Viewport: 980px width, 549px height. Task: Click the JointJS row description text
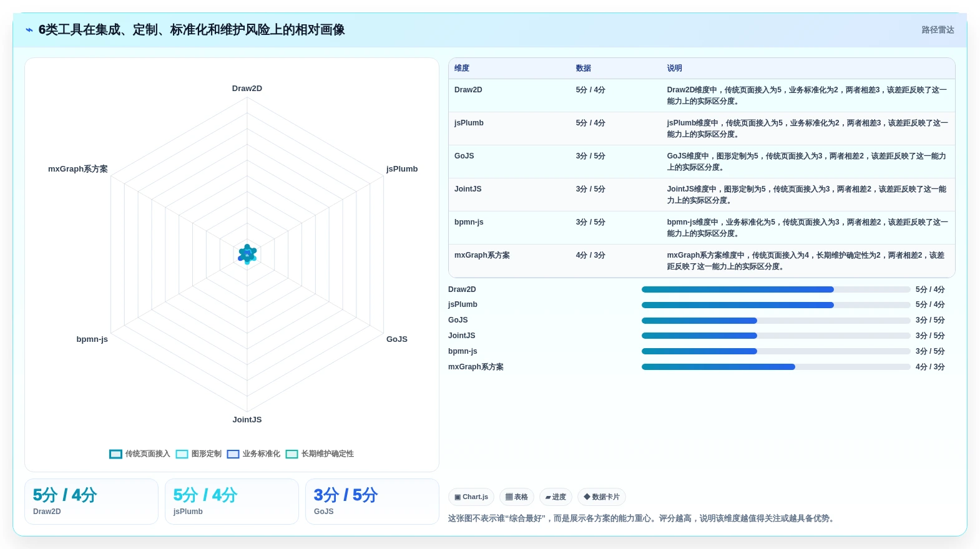[x=806, y=195]
